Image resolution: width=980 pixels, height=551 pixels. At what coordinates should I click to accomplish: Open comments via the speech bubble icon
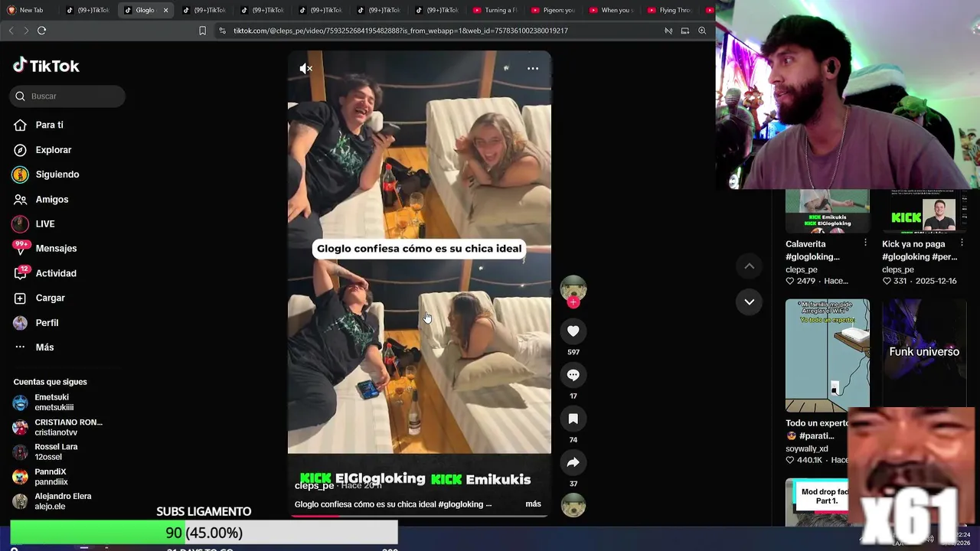(x=573, y=375)
